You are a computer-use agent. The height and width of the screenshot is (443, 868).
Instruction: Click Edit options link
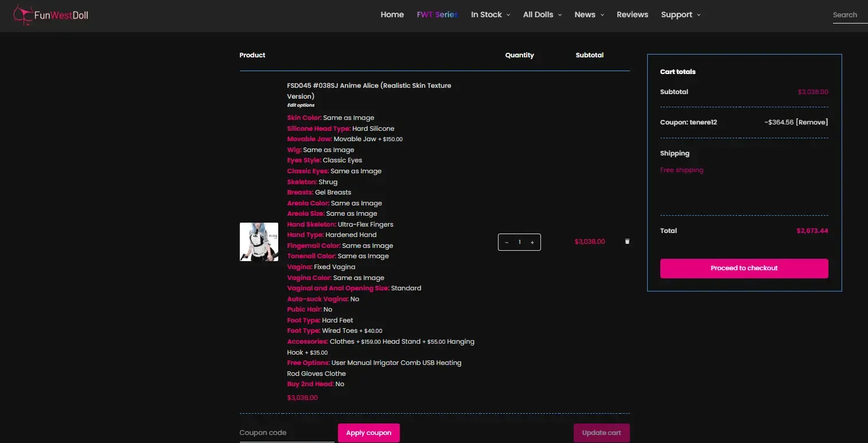301,106
